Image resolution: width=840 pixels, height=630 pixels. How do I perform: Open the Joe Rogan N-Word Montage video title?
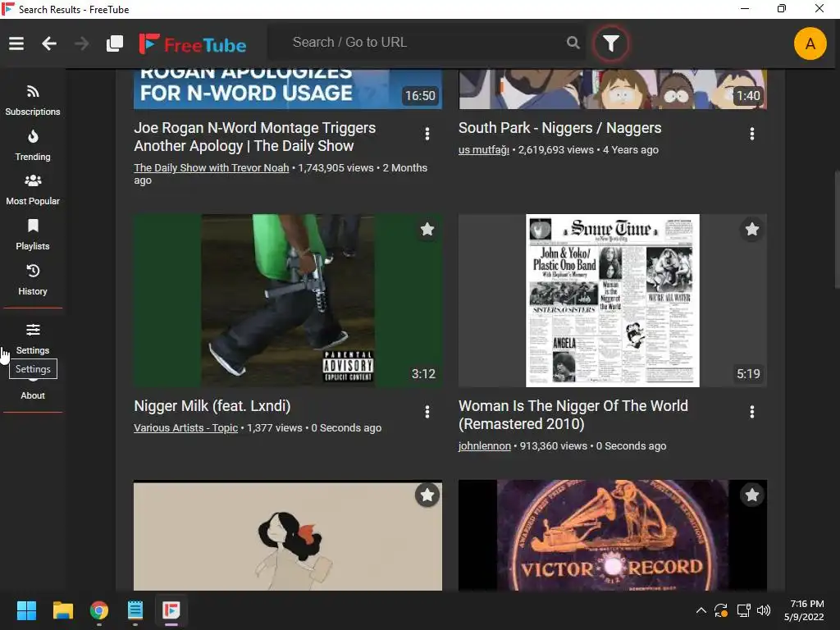(x=255, y=137)
